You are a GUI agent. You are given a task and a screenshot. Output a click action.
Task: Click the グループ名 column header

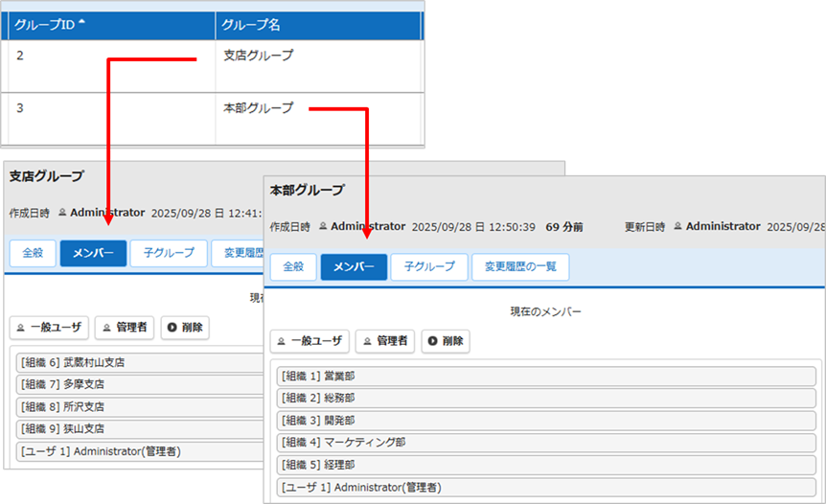click(251, 26)
